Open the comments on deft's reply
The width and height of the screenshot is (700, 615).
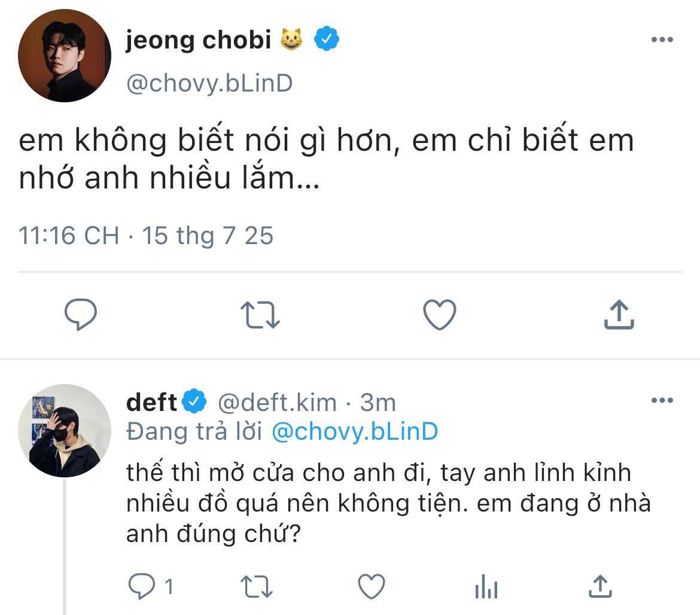tap(143, 586)
